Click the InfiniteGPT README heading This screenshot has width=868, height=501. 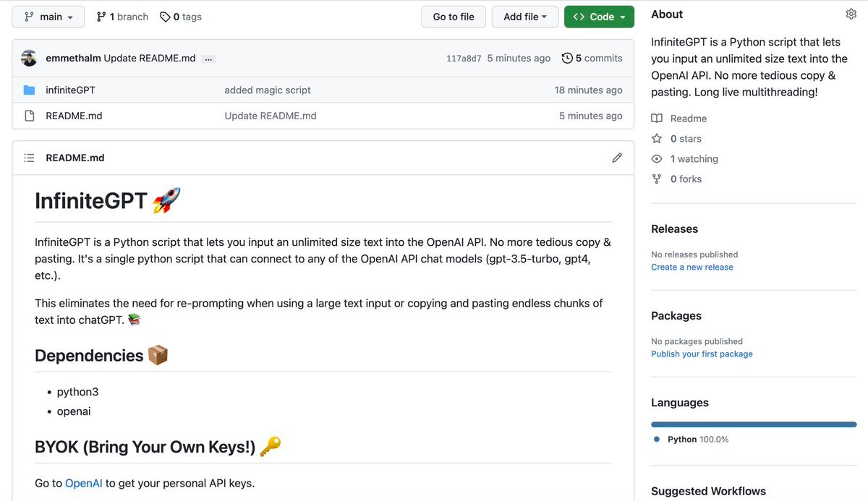108,201
